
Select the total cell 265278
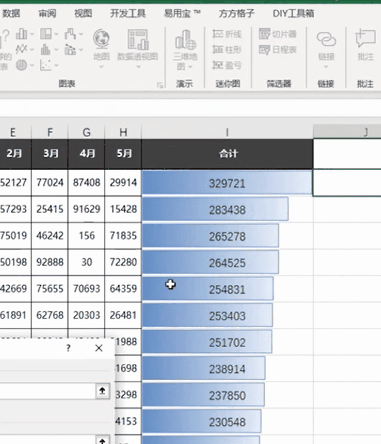(x=227, y=236)
